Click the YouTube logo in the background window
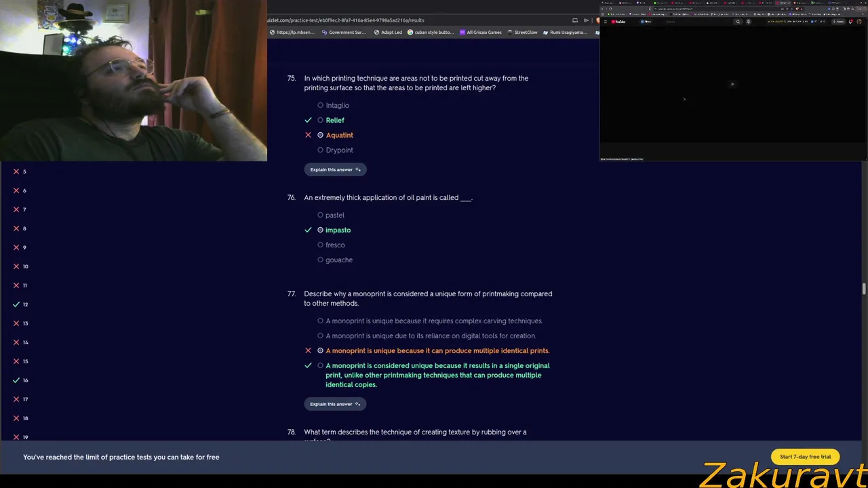This screenshot has width=868, height=488. click(618, 22)
